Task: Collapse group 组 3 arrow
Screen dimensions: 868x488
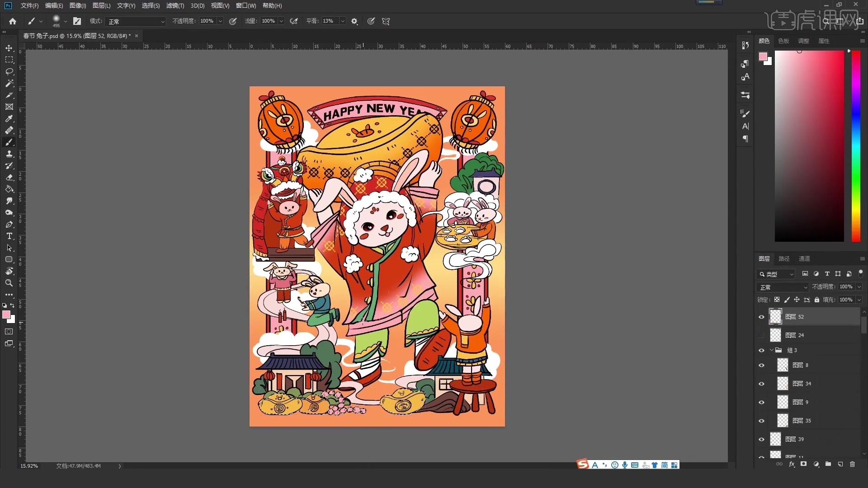Action: [772, 350]
